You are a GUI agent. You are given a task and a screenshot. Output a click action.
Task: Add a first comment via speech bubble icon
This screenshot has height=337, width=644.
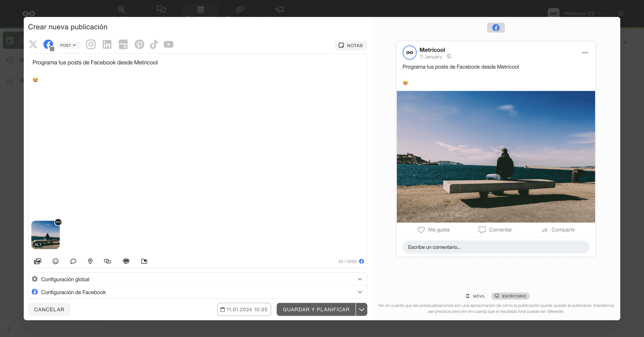[x=73, y=261]
